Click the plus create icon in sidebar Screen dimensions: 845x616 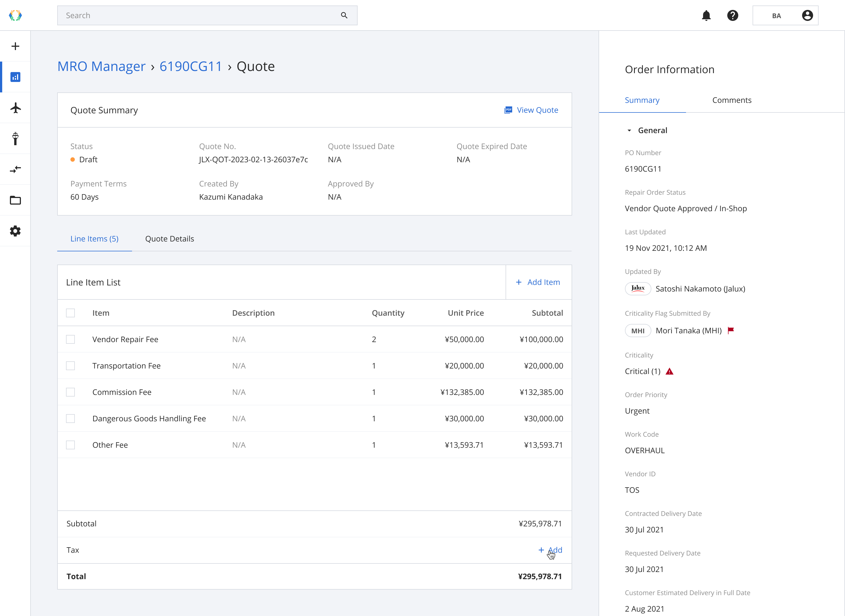tap(15, 46)
